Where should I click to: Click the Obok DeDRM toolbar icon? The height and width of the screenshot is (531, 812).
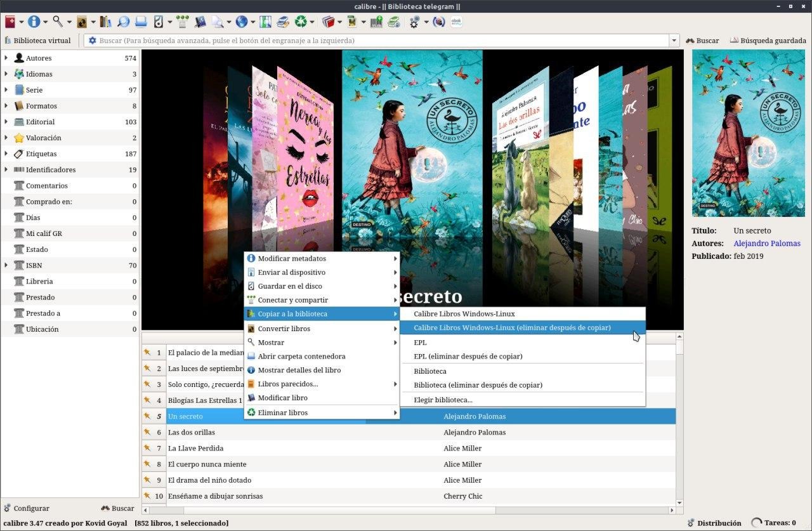click(456, 22)
